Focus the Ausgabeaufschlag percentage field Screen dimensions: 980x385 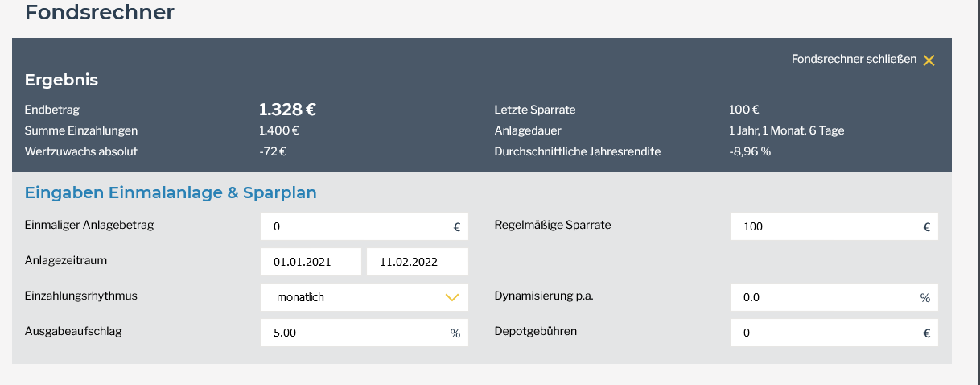click(354, 333)
